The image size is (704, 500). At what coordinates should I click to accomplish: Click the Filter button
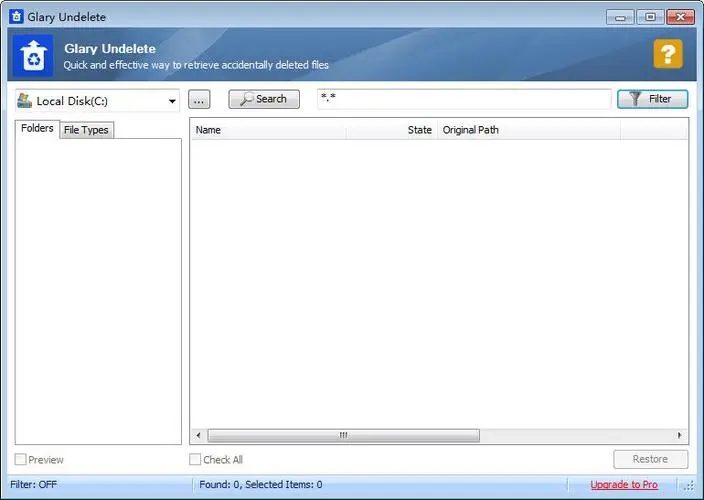[652, 99]
